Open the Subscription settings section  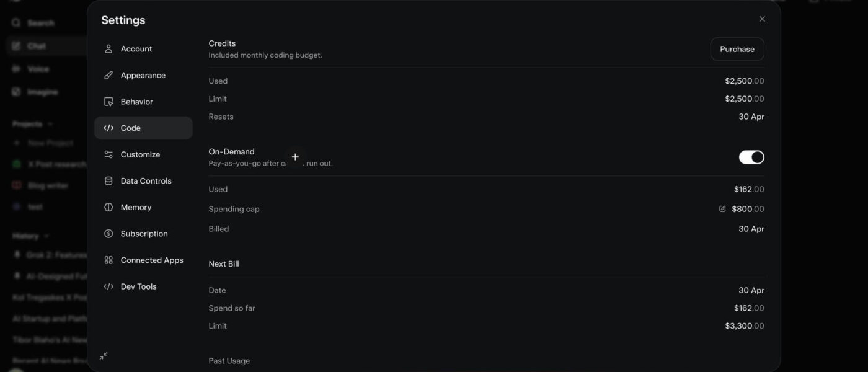108,233
